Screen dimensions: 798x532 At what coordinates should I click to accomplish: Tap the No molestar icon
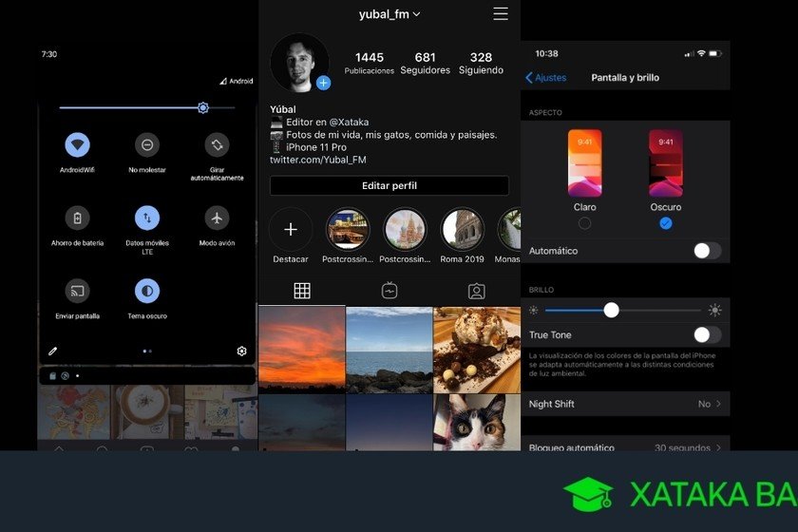click(x=147, y=145)
